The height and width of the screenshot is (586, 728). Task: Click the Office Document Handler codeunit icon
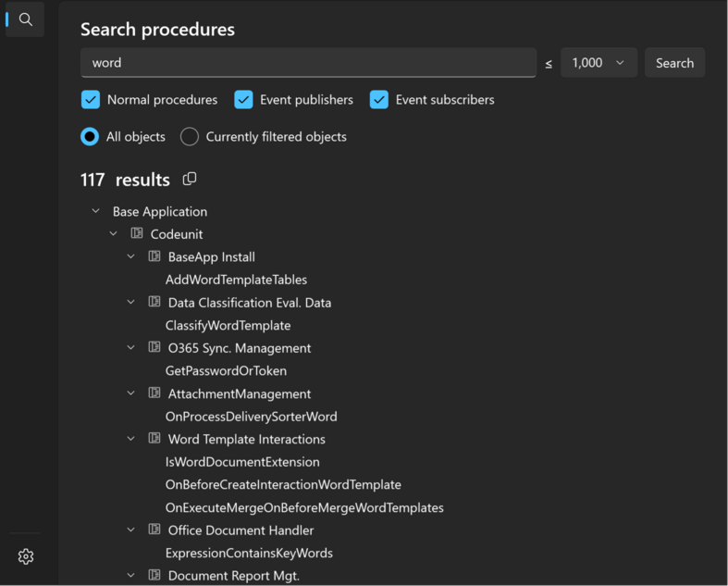click(154, 530)
